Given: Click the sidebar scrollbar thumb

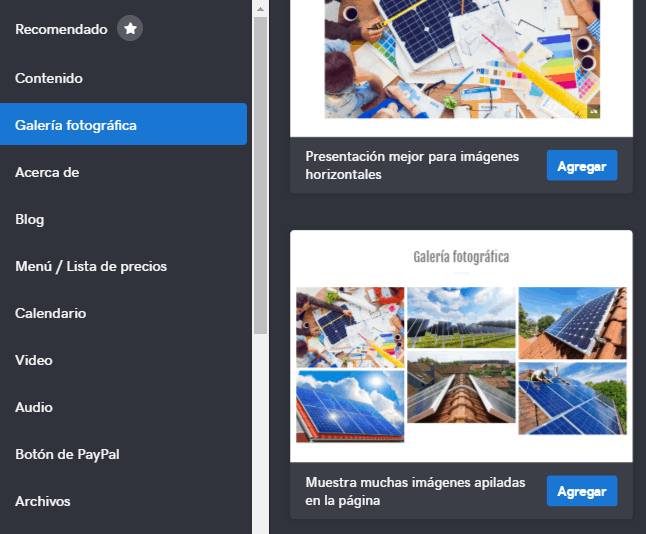Looking at the screenshot, I should pyautogui.click(x=260, y=175).
